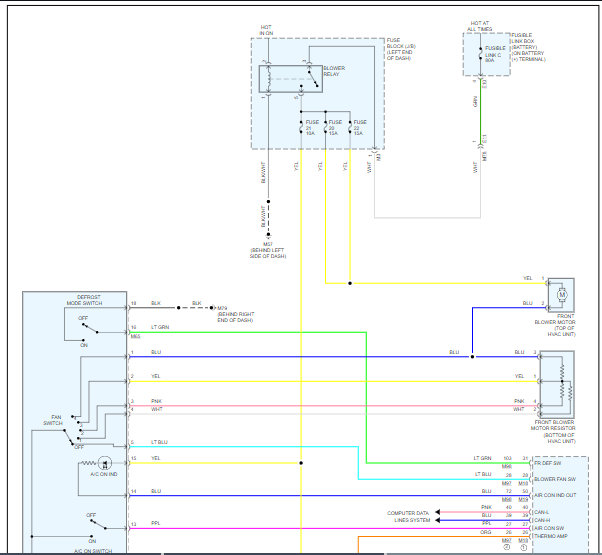Select the "FUSIBLE LINK BOX" description text
The width and height of the screenshot is (602, 555).
pos(528,47)
